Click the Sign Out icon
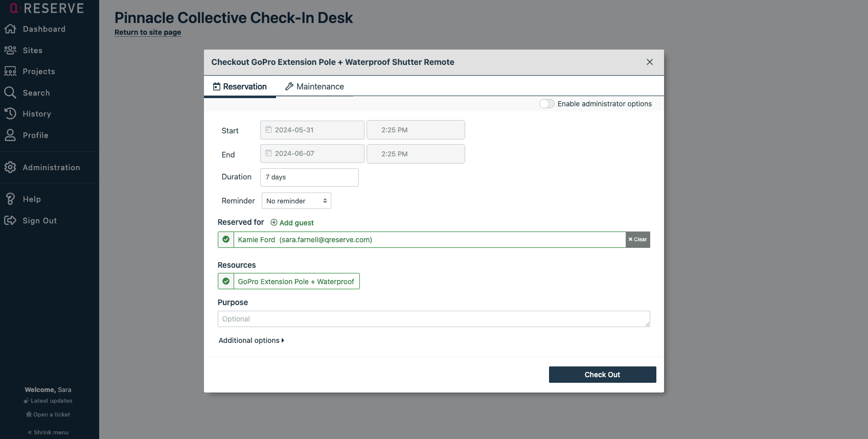 [10, 220]
